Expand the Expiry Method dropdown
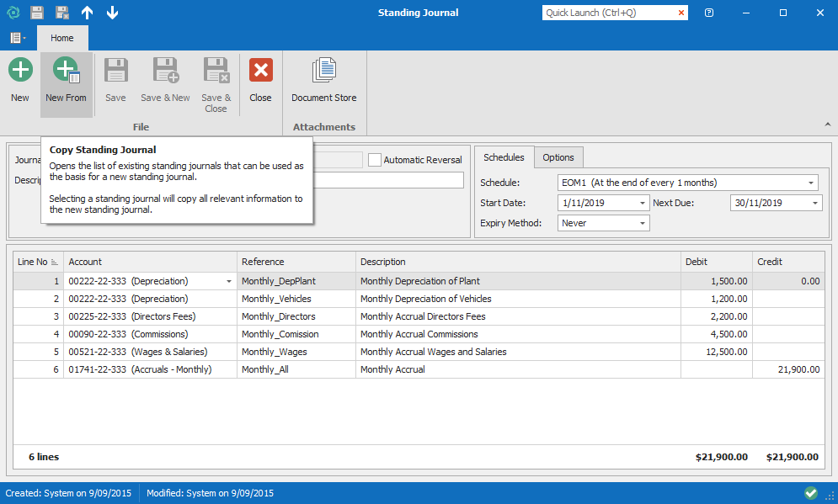The height and width of the screenshot is (504, 838). click(x=643, y=223)
